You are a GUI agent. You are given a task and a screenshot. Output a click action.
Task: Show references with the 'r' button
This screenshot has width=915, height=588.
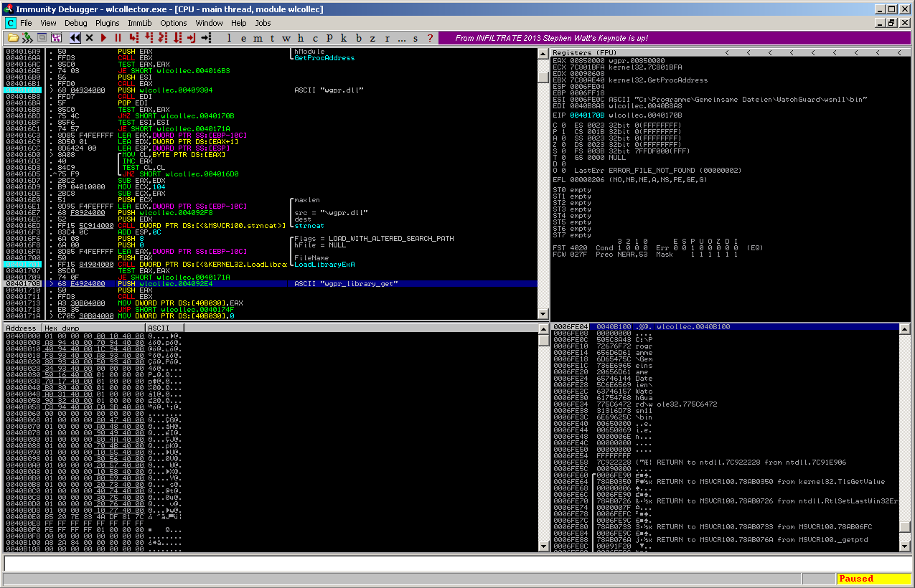click(388, 37)
